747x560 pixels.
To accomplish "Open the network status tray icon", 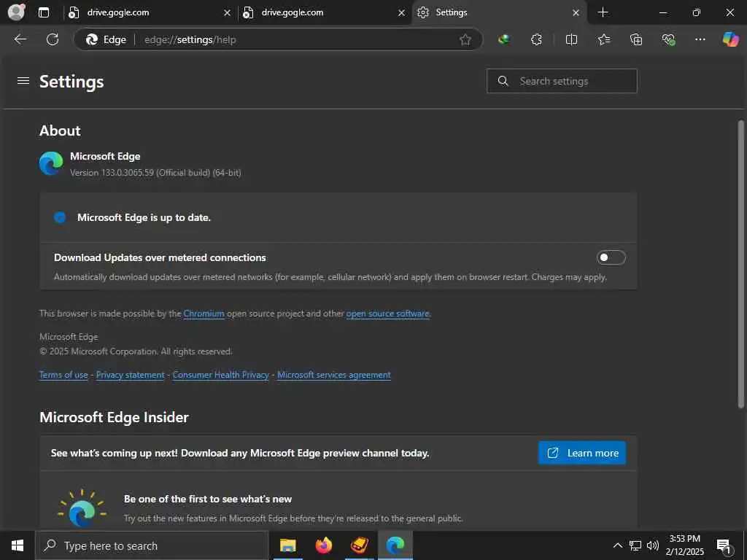I will pyautogui.click(x=635, y=545).
